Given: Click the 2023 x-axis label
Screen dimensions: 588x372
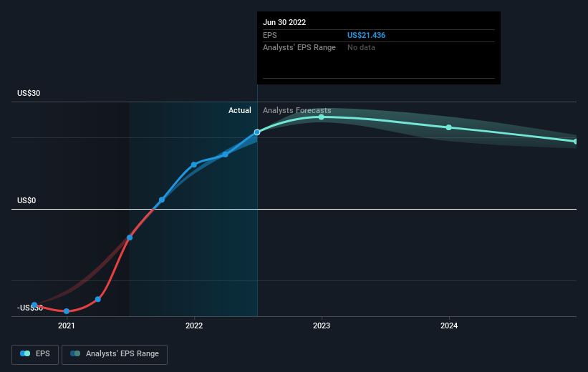Looking at the screenshot, I should click(322, 325).
